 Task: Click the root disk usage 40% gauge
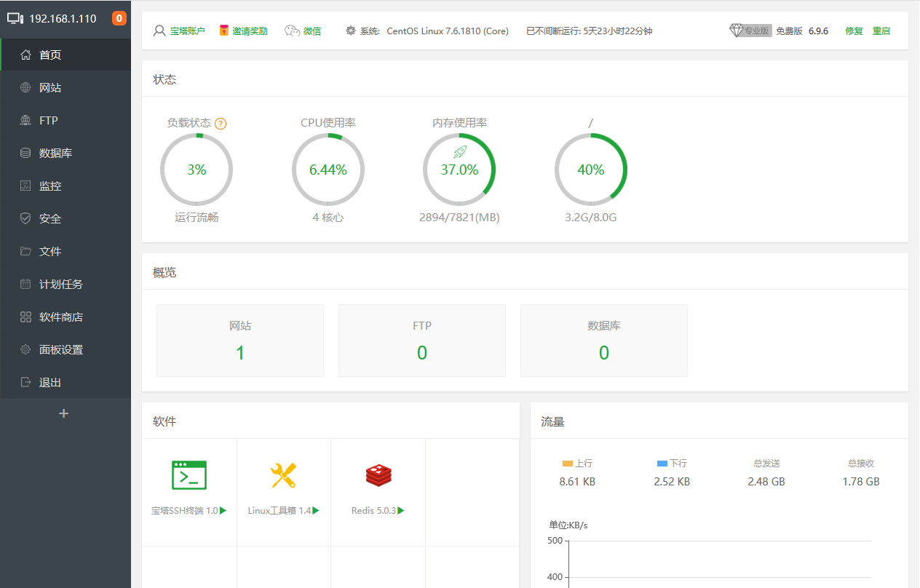pos(591,170)
